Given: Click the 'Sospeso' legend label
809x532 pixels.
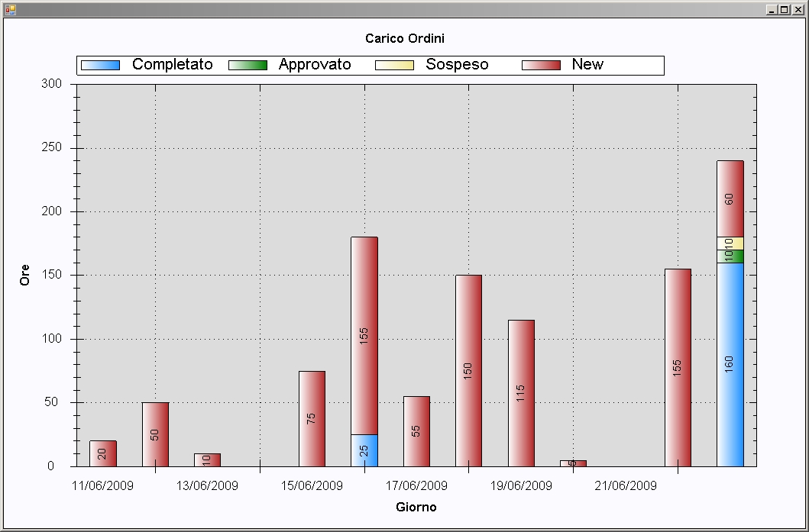Looking at the screenshot, I should click(x=457, y=64).
